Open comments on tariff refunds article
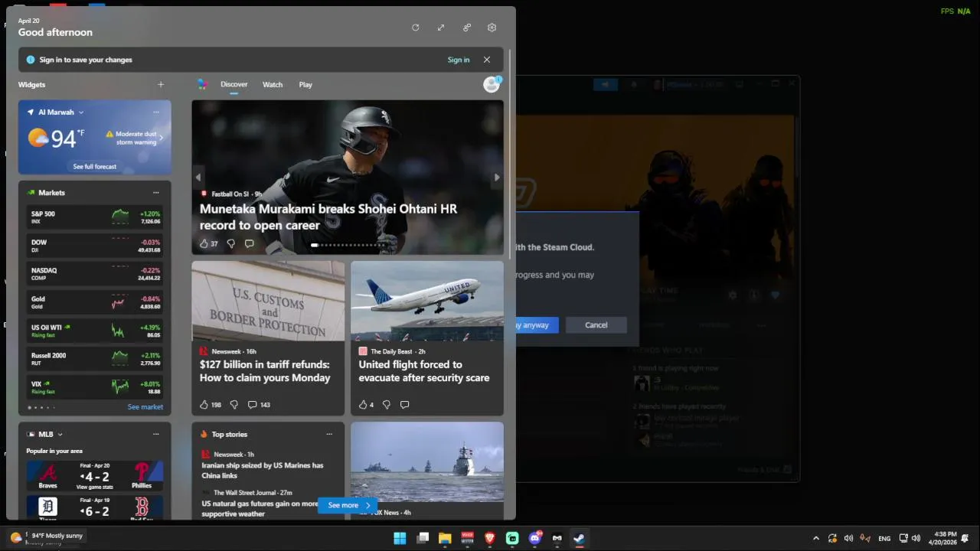The width and height of the screenshot is (980, 551). pyautogui.click(x=259, y=405)
